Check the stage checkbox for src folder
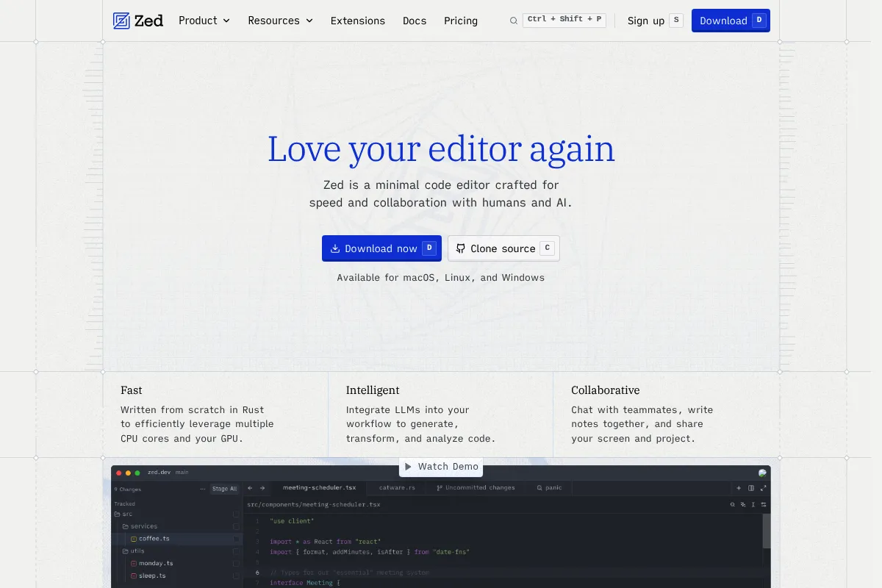Image resolution: width=882 pixels, height=588 pixels. click(236, 514)
